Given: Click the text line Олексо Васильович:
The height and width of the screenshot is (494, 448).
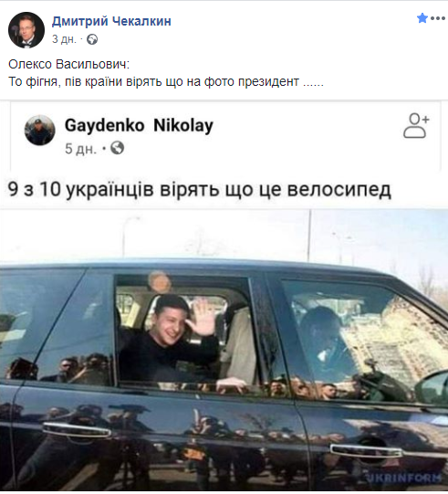Looking at the screenshot, I should (69, 65).
